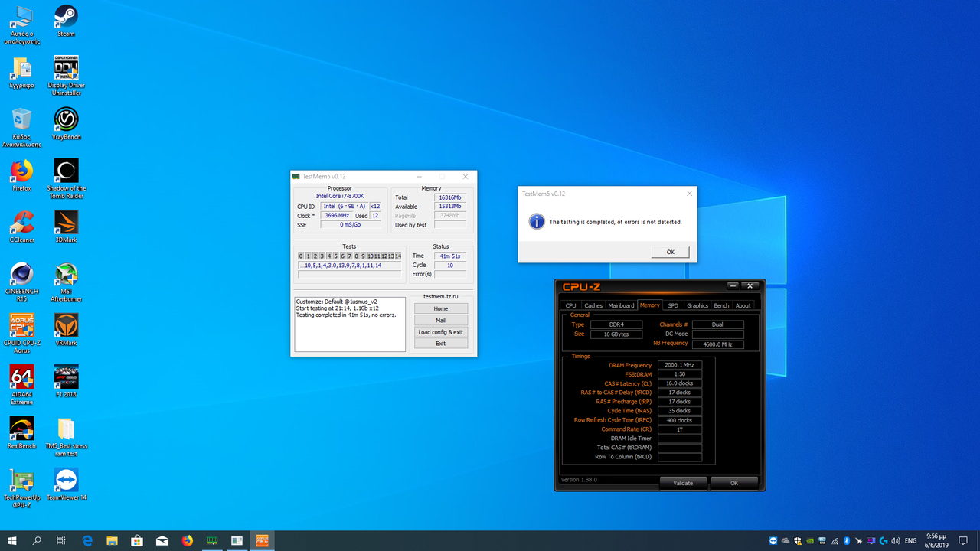
Task: Launch 3DMark from the desktop
Action: 66,227
